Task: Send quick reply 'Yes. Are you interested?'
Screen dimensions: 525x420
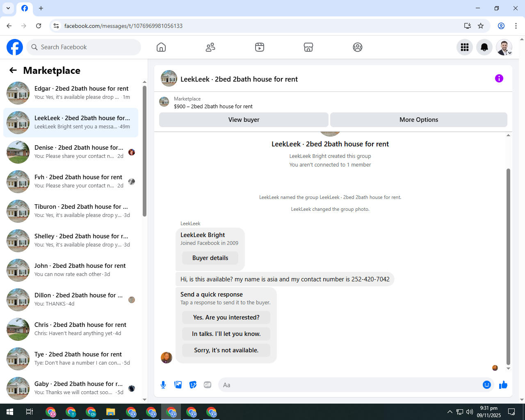Action: tap(226, 317)
